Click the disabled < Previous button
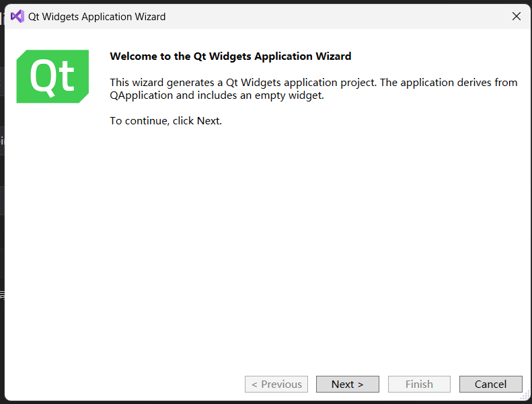This screenshot has height=404, width=532. click(276, 384)
